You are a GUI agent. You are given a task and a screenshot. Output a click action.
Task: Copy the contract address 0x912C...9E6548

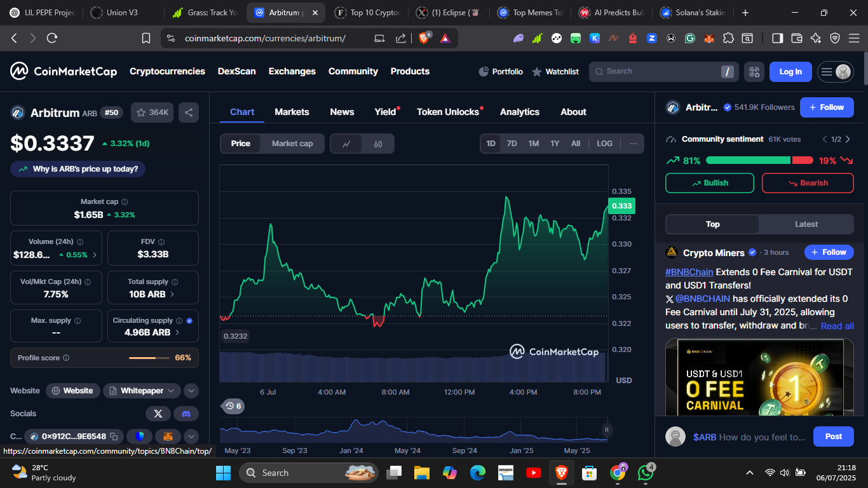(x=113, y=437)
